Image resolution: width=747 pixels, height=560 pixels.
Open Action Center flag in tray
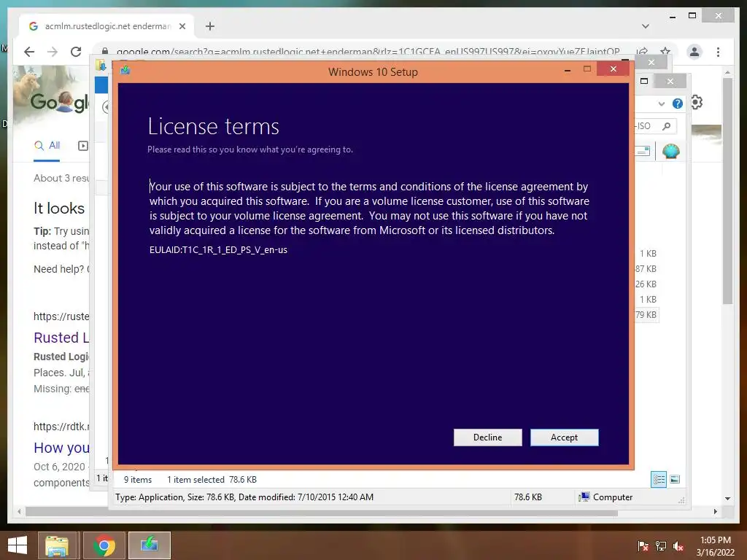point(643,546)
